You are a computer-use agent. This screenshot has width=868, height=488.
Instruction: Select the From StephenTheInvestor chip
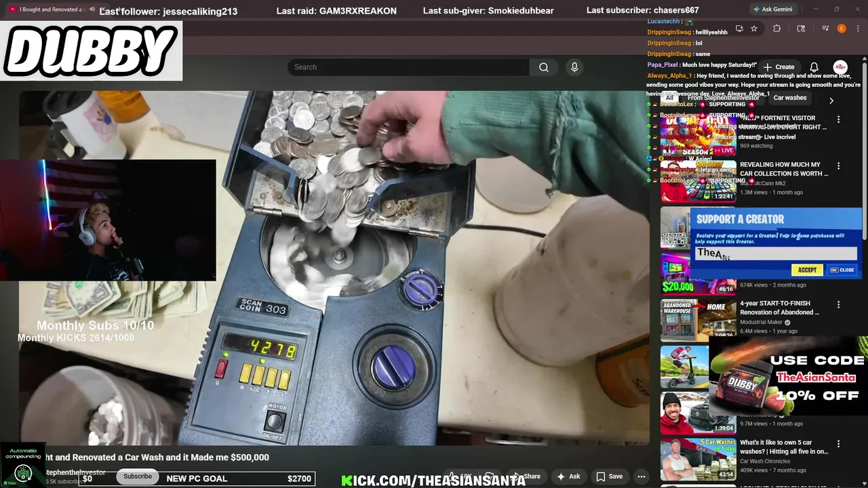pos(723,98)
